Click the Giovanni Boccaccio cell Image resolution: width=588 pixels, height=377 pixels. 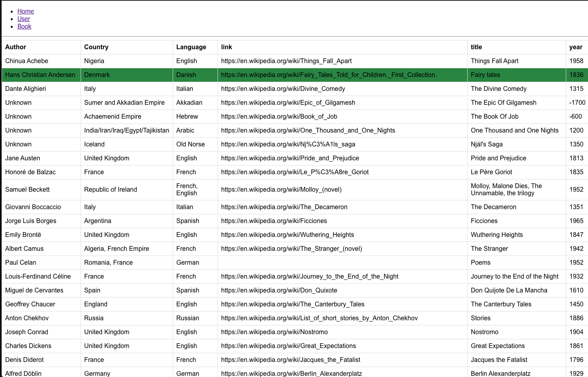[41, 207]
